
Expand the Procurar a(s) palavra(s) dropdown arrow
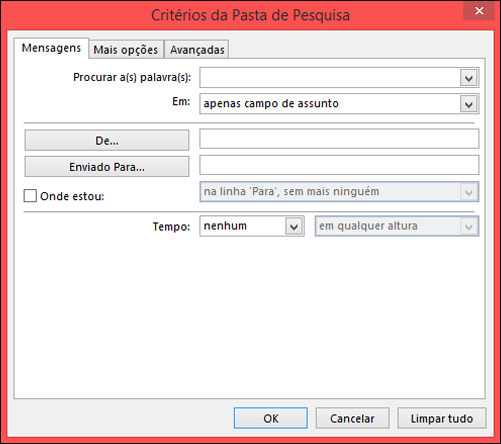(x=469, y=78)
